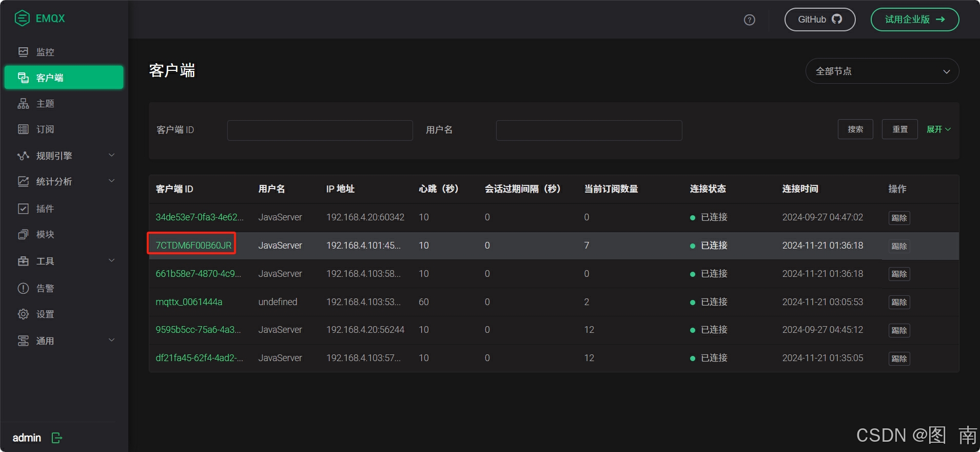Expand the 规则引擎 menu chevron

coord(111,155)
